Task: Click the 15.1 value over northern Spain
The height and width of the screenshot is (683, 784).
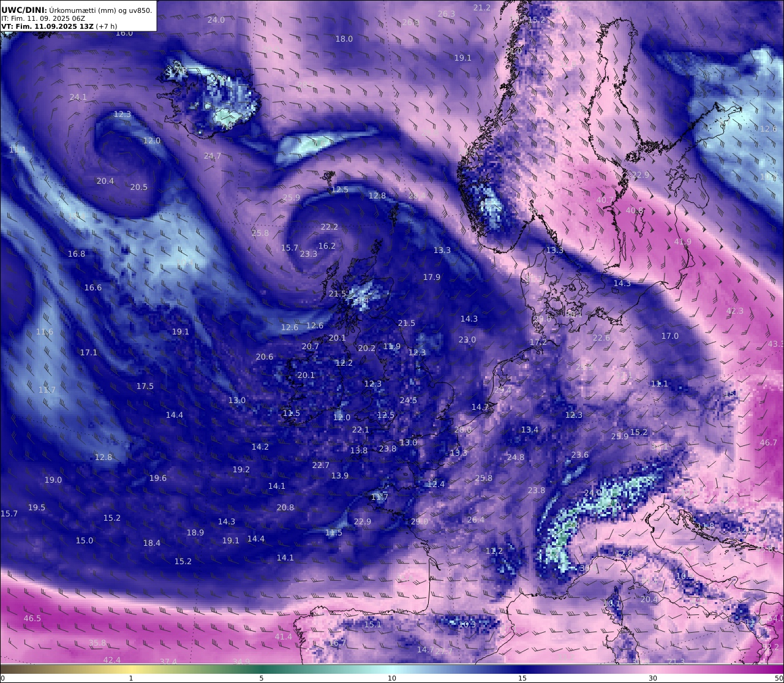Action: coord(373,624)
